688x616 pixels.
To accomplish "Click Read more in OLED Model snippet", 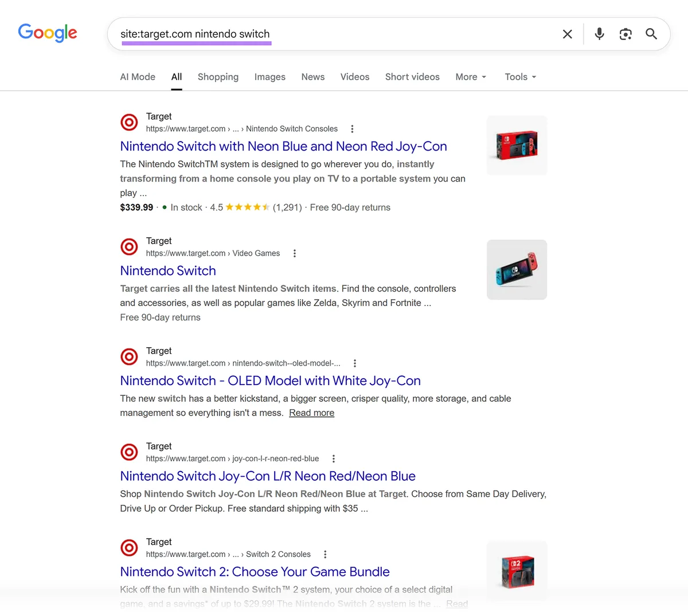I will [x=311, y=413].
